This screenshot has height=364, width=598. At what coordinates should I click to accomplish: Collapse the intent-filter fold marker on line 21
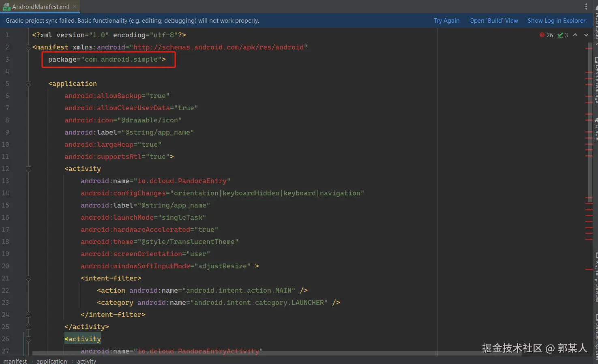(x=28, y=278)
